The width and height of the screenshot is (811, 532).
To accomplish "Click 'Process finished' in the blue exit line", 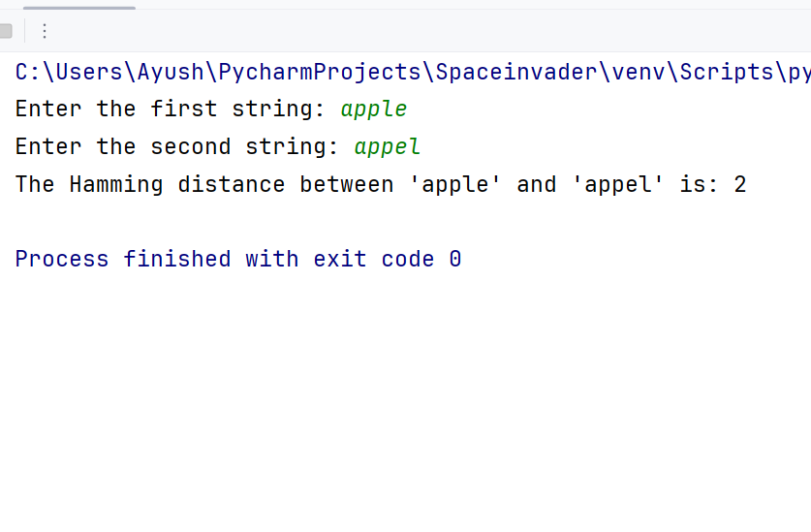I will click(x=123, y=259).
